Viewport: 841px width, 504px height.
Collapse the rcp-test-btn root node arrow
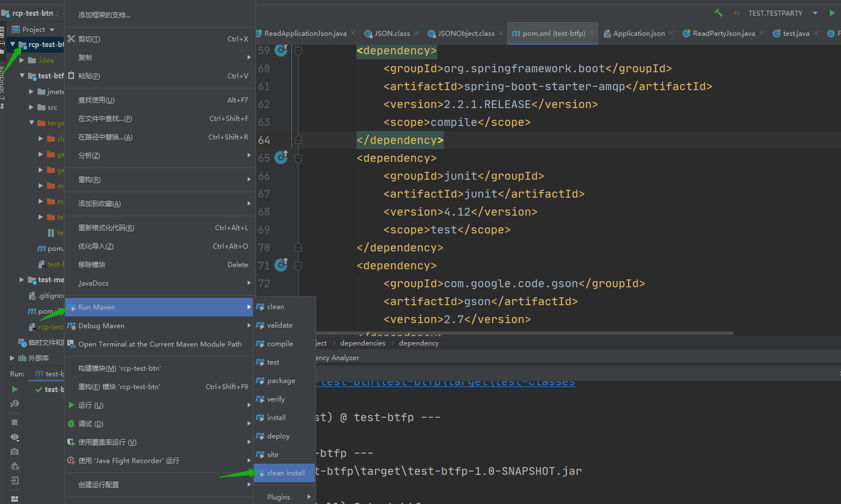tap(13, 44)
